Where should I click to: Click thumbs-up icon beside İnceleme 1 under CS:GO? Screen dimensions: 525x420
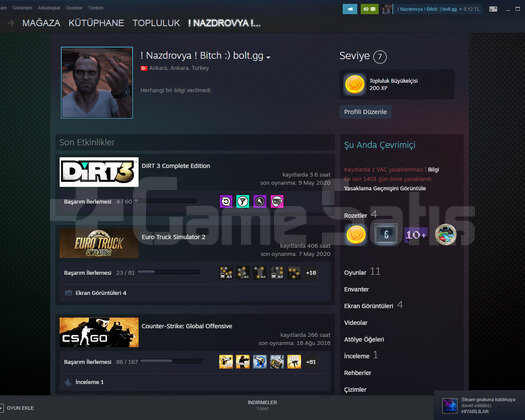coord(68,382)
